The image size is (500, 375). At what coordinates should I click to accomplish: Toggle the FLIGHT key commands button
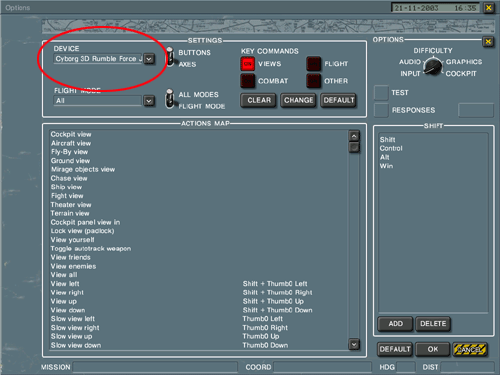tap(313, 64)
